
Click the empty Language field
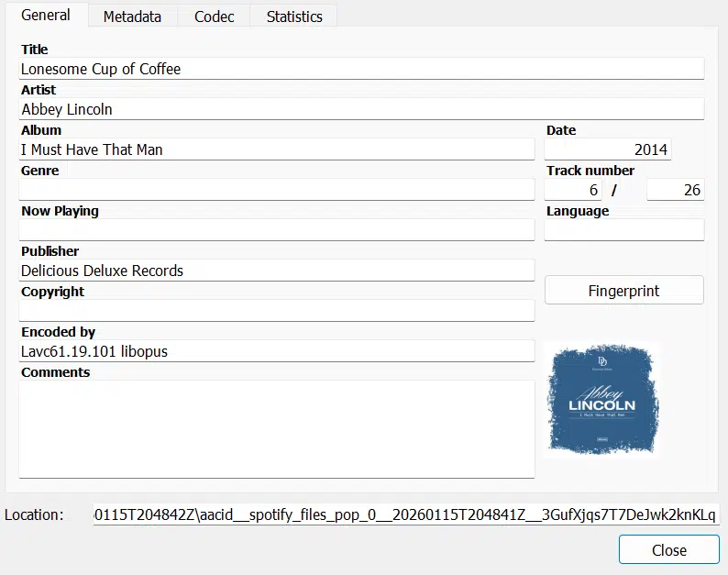point(623,230)
